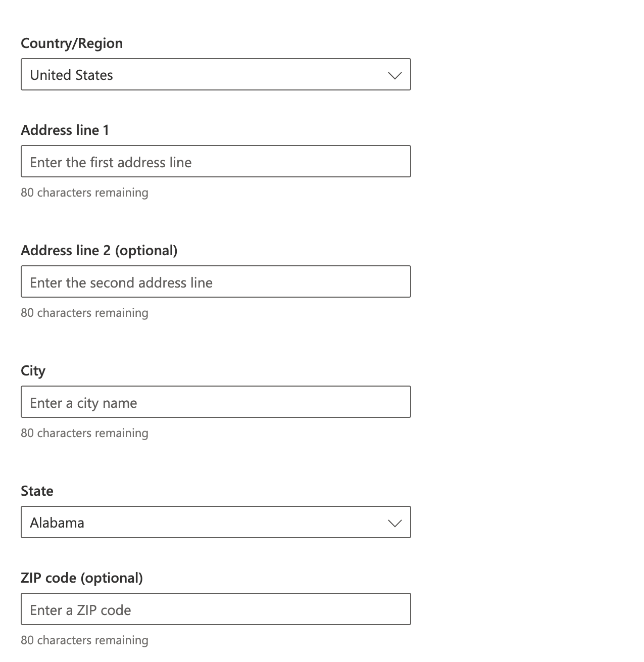Open the Country/Region combo box
The image size is (644, 662).
(216, 75)
